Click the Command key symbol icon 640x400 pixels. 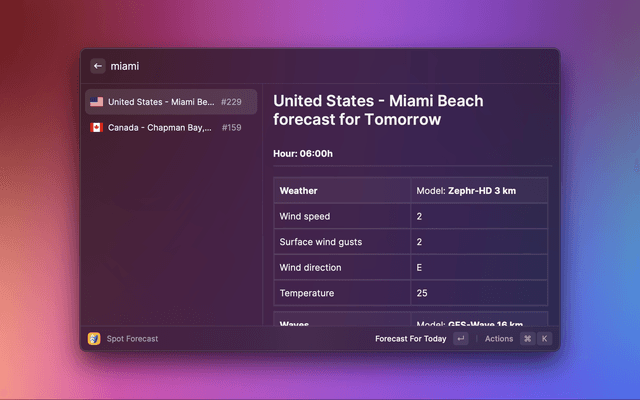527,339
